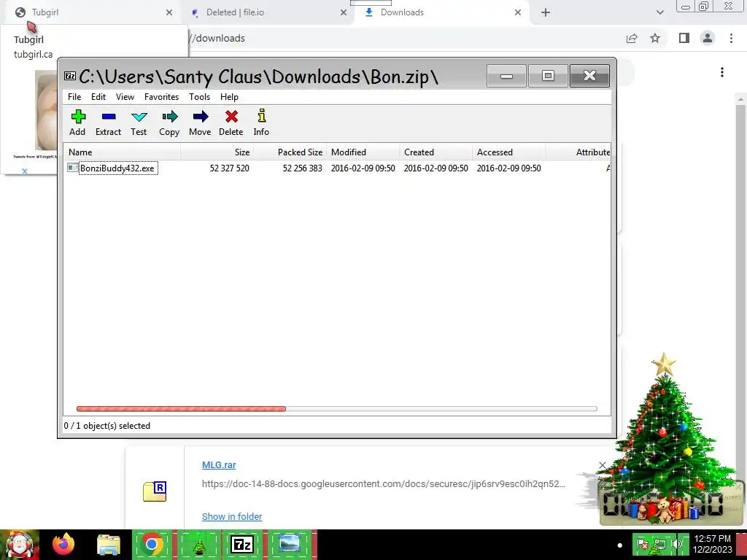Open the Chrome three-dot main menu
This screenshot has width=747, height=560.
731,38
